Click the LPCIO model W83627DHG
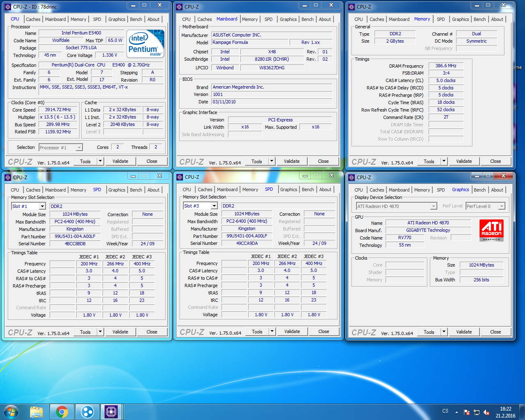This screenshot has height=420, width=525. tap(272, 68)
